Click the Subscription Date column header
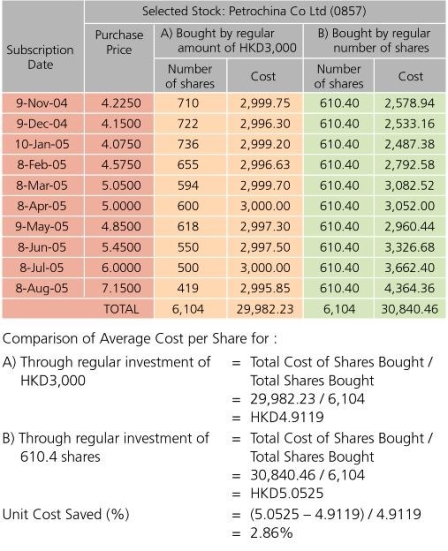The height and width of the screenshot is (551, 448). pos(40,57)
